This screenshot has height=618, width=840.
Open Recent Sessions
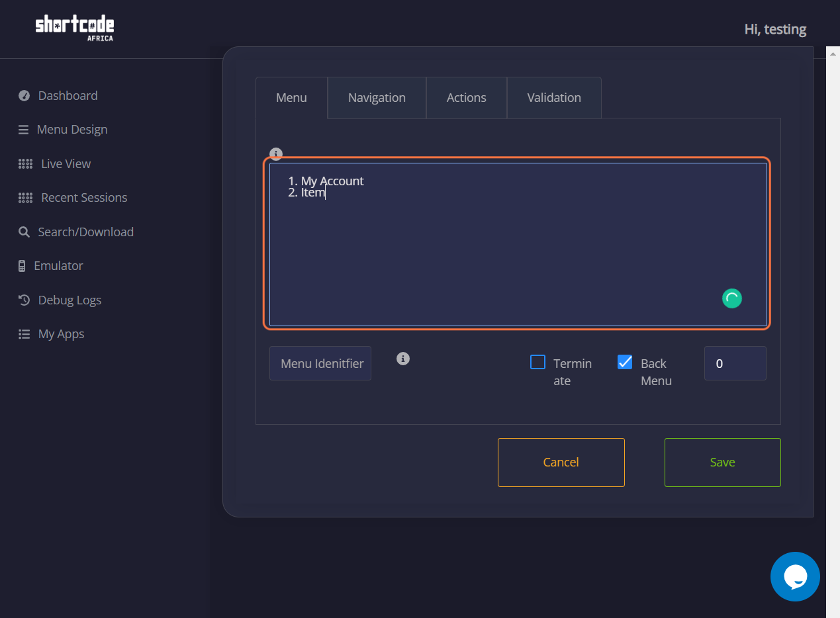pos(84,198)
